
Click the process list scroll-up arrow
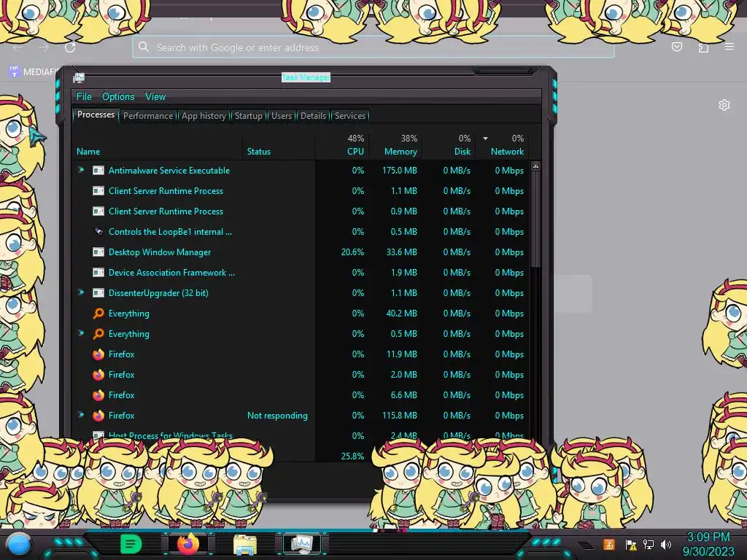tap(536, 167)
